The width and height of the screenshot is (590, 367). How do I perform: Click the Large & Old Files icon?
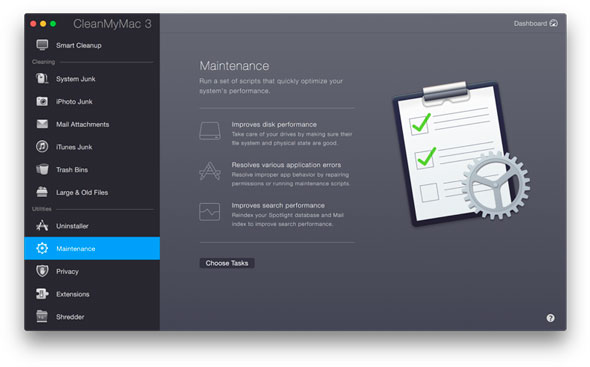[x=42, y=192]
